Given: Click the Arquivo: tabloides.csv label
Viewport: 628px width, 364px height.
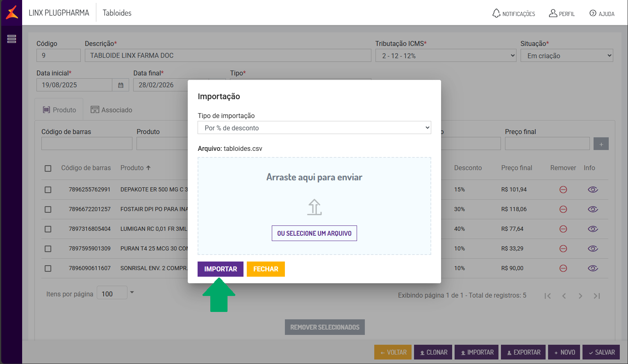Looking at the screenshot, I should click(x=230, y=148).
